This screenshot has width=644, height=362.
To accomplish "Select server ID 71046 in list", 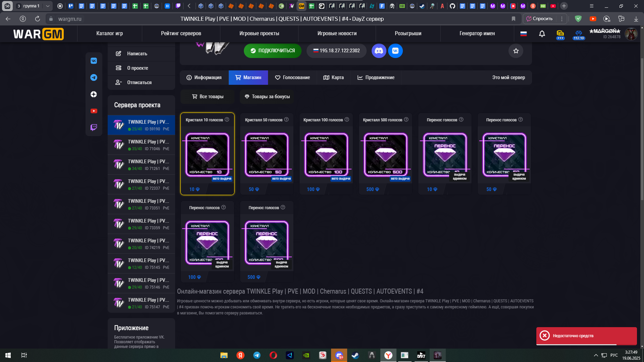I will click(142, 145).
